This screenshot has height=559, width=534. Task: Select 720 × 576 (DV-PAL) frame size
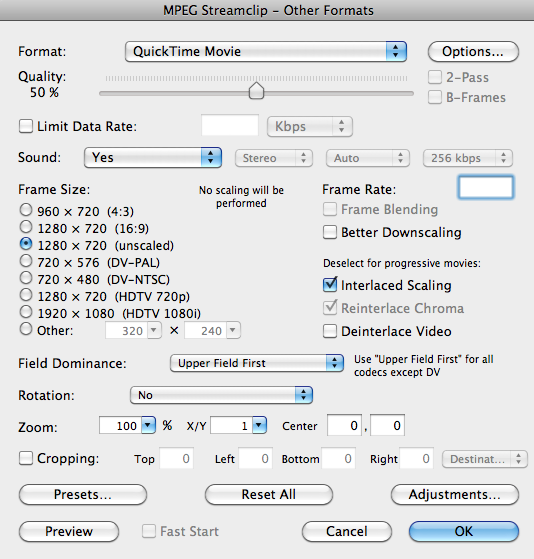click(26, 261)
